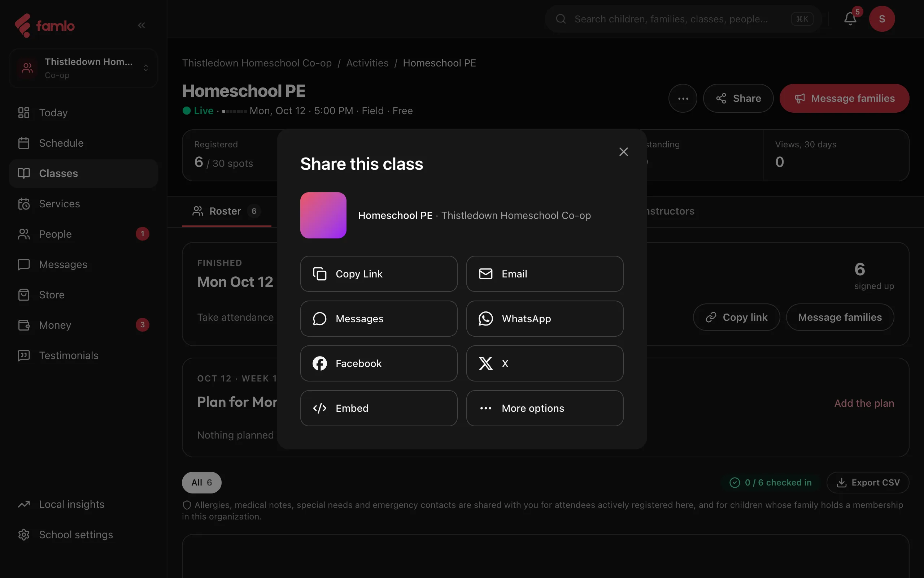Select the All 6 filter chip
Screen dimensions: 924x578
202,482
